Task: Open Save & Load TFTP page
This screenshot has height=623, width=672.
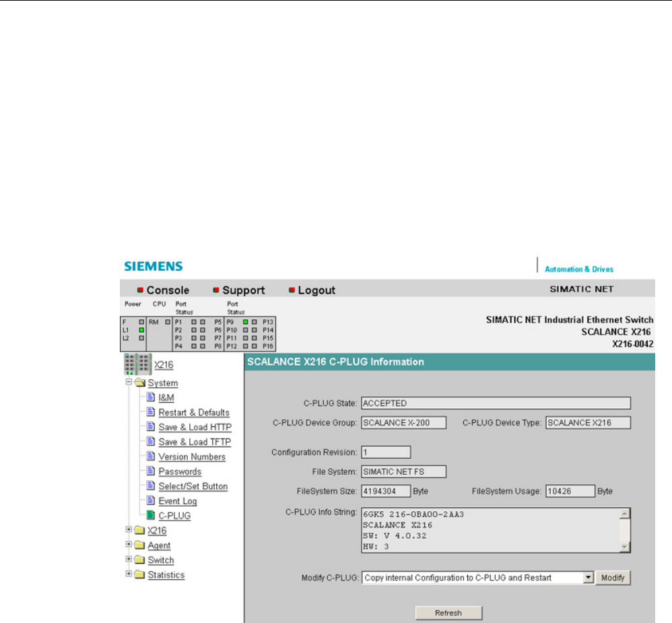Action: pyautogui.click(x=195, y=442)
